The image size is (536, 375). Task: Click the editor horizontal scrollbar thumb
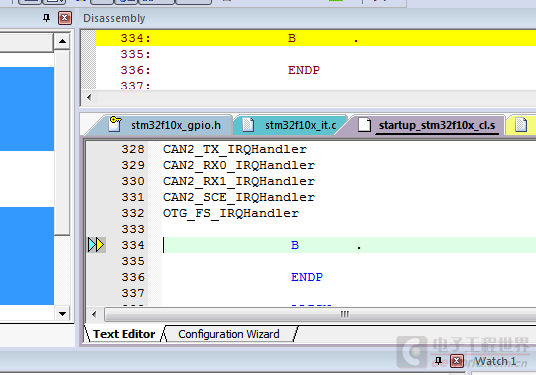(x=344, y=314)
